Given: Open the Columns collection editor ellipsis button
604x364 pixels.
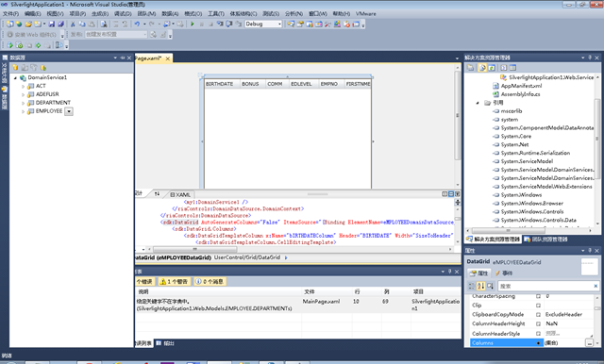Looking at the screenshot, I should (589, 343).
